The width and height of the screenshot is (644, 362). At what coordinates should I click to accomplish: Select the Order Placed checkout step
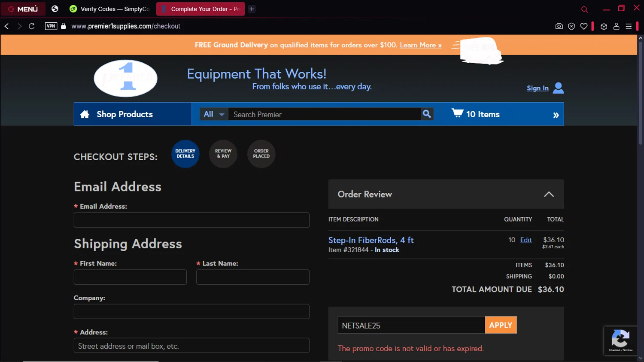tap(261, 154)
